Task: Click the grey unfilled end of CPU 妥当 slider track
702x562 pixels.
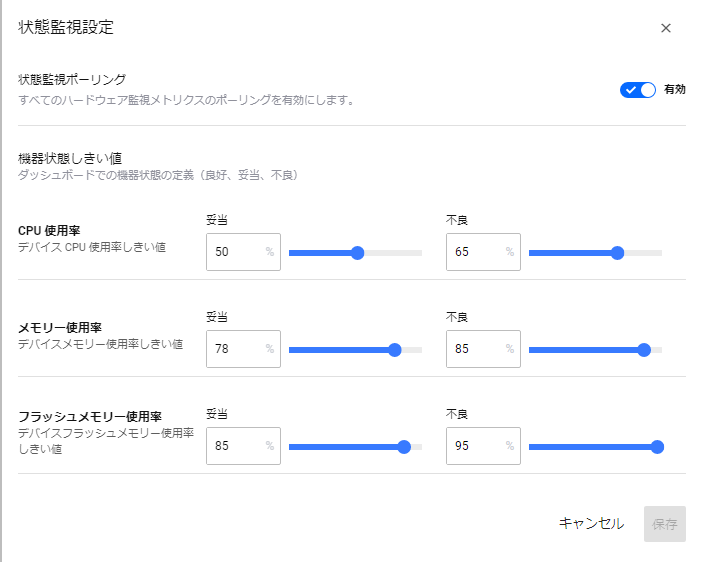Action: pyautogui.click(x=393, y=253)
